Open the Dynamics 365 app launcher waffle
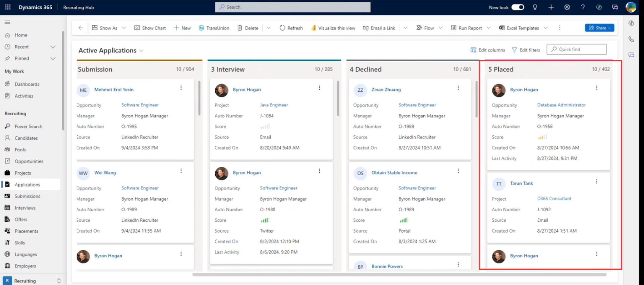644x285 pixels. click(8, 7)
